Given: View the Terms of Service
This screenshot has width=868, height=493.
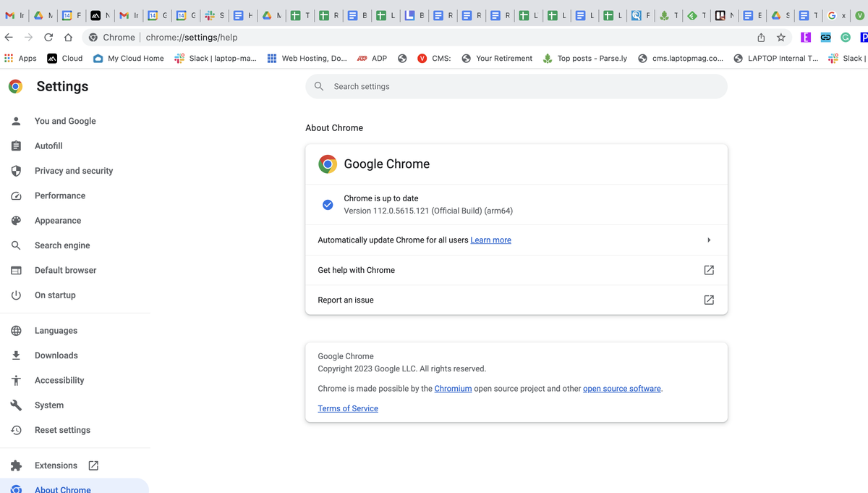Looking at the screenshot, I should [x=347, y=408].
